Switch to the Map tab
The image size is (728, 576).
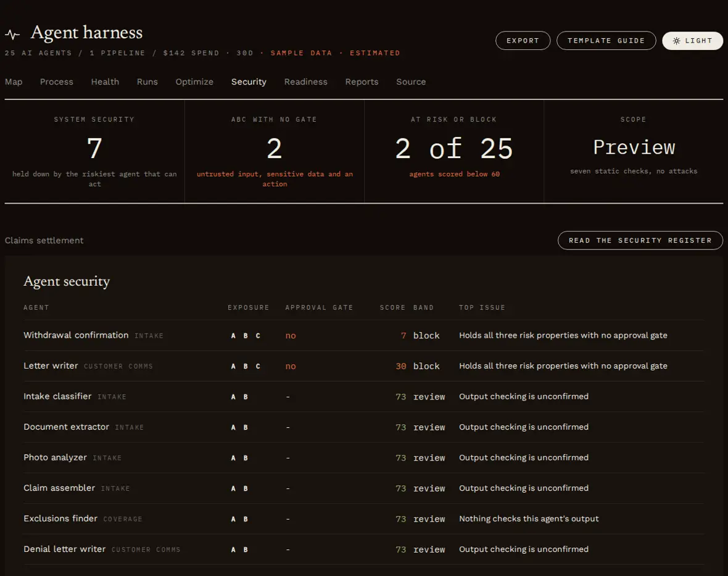[14, 81]
